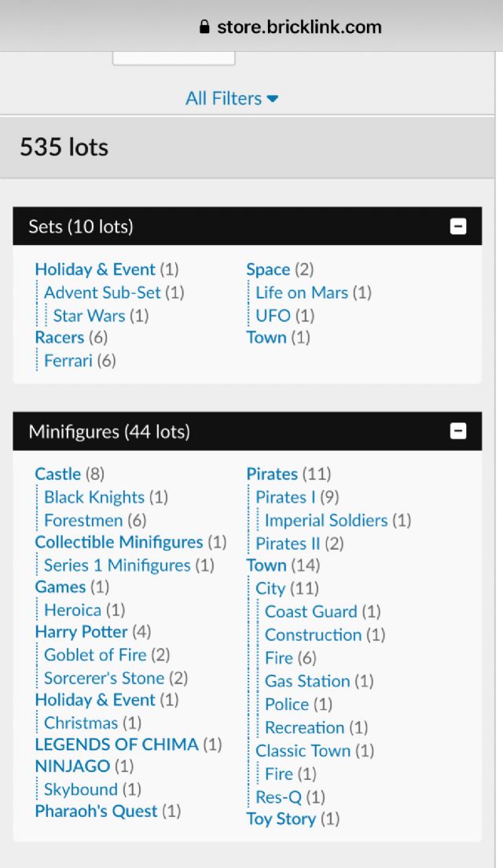Open the Ferrari sets category

point(68,361)
